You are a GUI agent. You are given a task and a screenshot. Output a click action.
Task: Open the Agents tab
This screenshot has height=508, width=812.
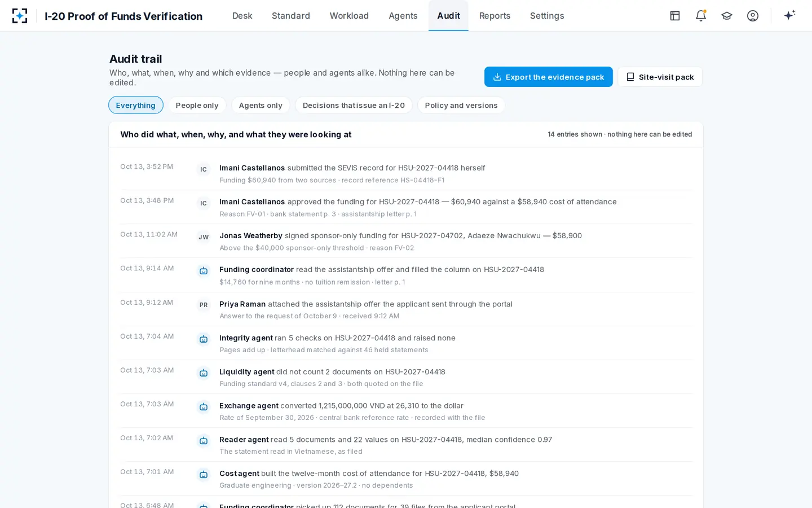tap(403, 16)
